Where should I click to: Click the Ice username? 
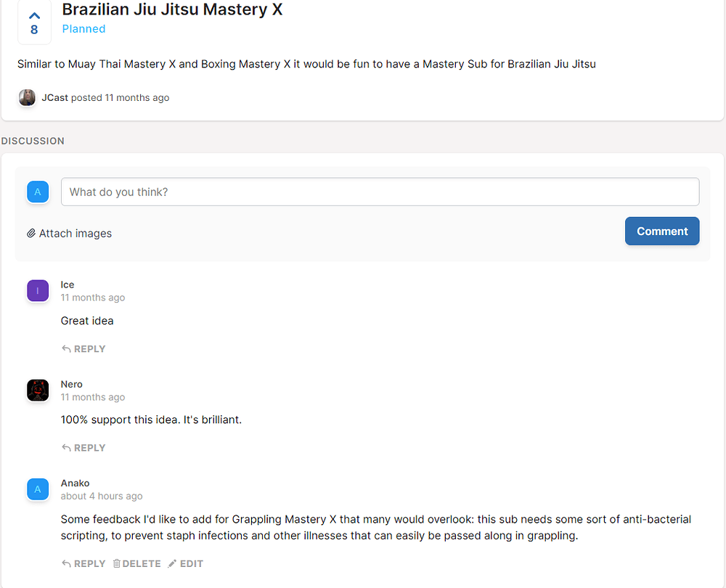[x=67, y=285]
